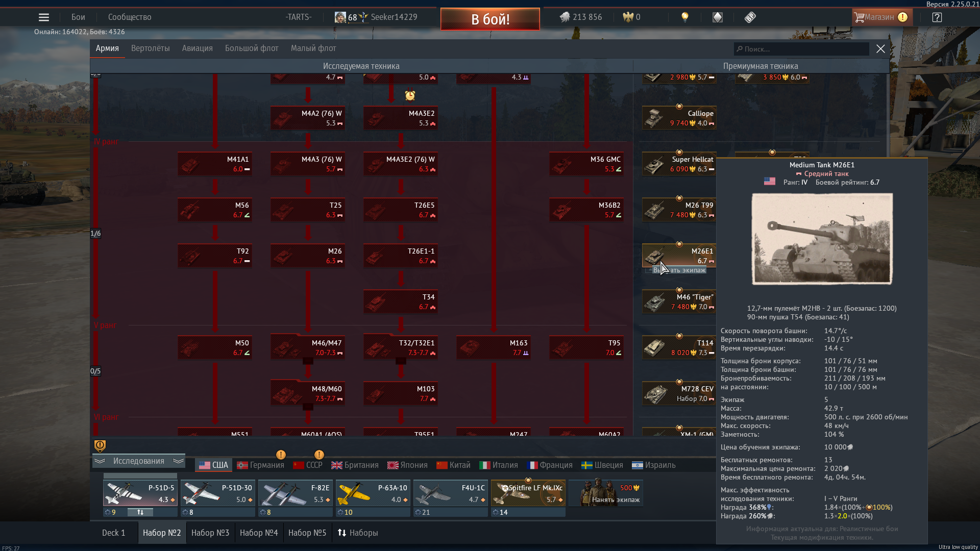Select the M163 anti-air card
Viewport: 980px width, 551px height.
494,347
